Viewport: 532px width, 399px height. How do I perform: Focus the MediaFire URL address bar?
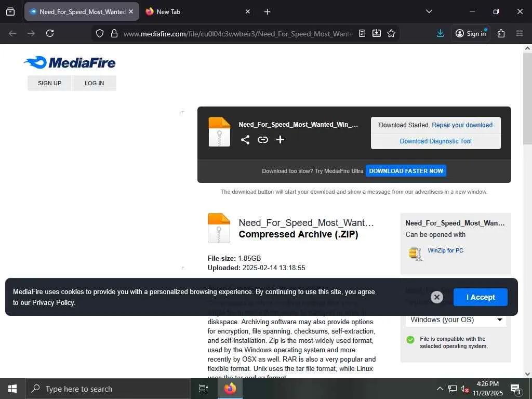pyautogui.click(x=237, y=34)
